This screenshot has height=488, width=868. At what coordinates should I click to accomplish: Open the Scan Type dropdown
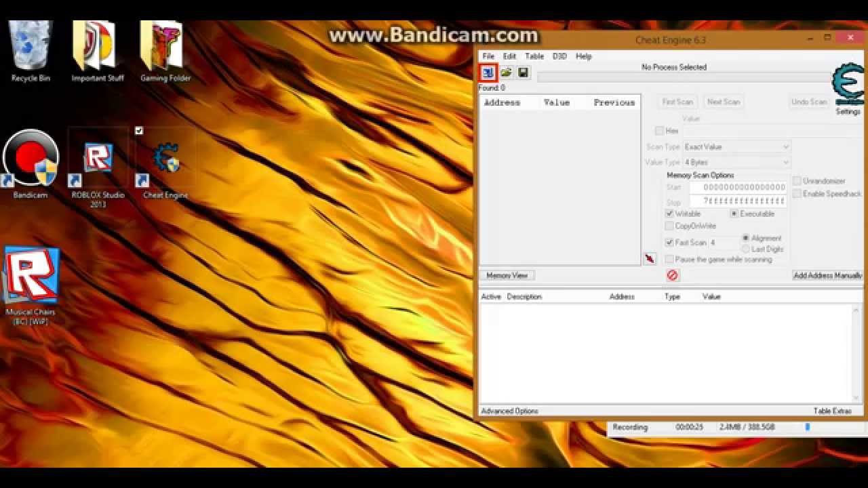click(736, 147)
